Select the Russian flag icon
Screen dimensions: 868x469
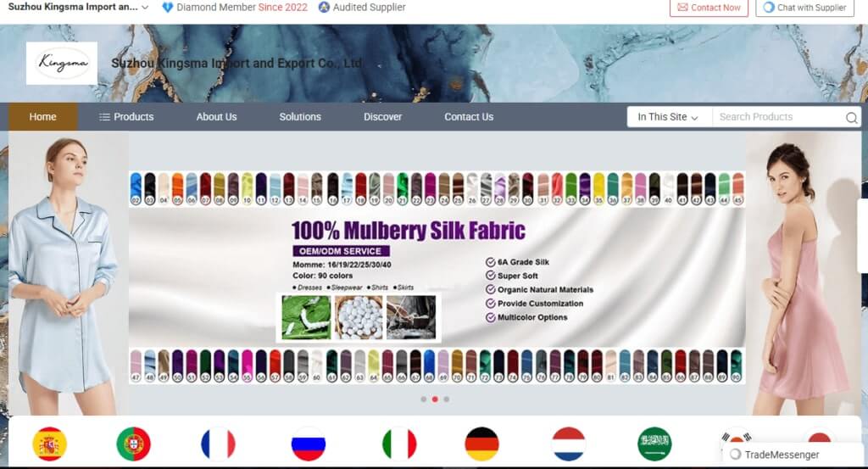tap(309, 444)
